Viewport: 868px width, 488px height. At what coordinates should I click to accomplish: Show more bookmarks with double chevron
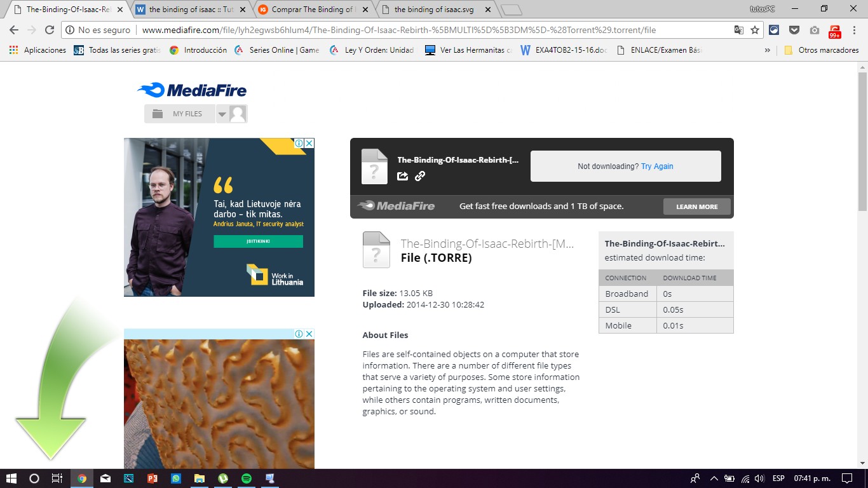click(x=768, y=50)
